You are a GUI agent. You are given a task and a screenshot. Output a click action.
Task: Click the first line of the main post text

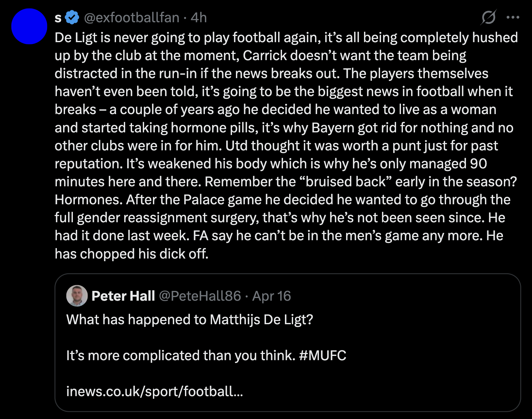point(286,38)
